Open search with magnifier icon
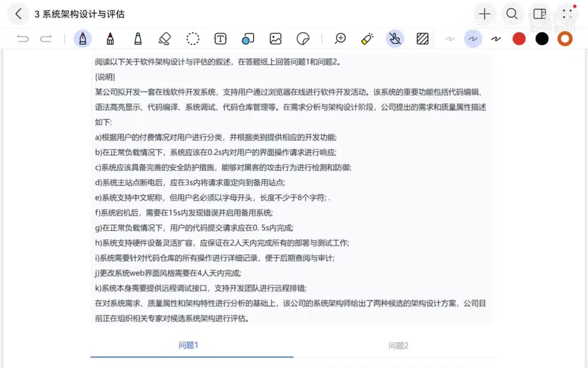This screenshot has width=588, height=368. pyautogui.click(x=512, y=14)
